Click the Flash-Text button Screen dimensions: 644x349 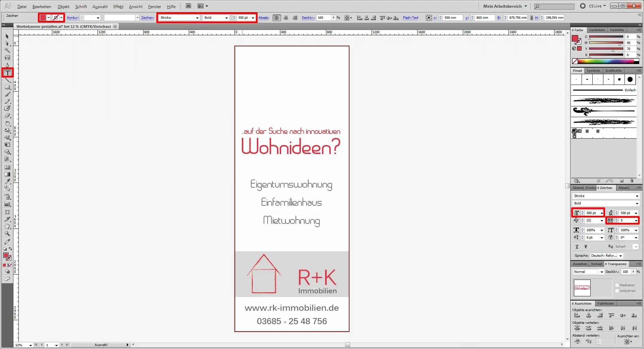pos(410,18)
